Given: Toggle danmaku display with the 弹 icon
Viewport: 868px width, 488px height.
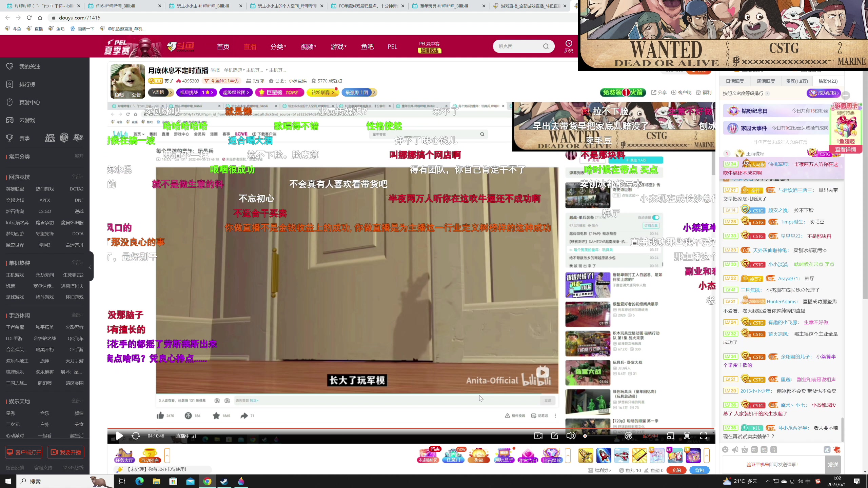Looking at the screenshot, I should [628, 436].
